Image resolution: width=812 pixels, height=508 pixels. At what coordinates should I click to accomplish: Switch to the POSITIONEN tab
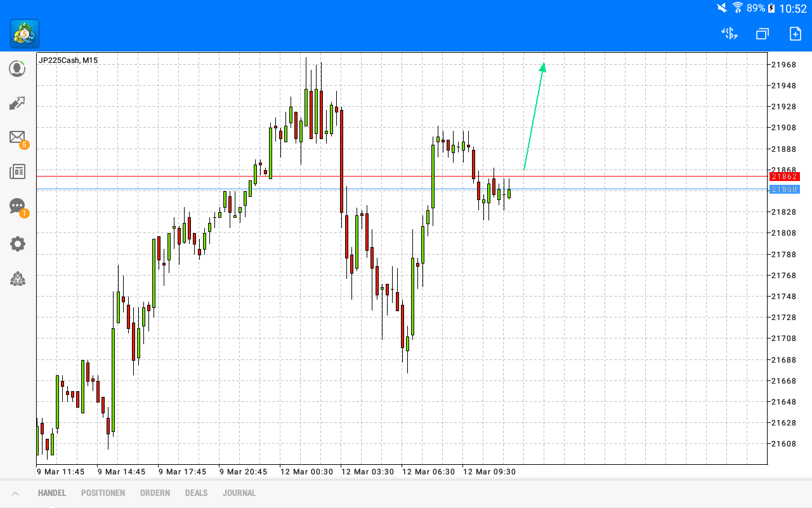click(103, 493)
